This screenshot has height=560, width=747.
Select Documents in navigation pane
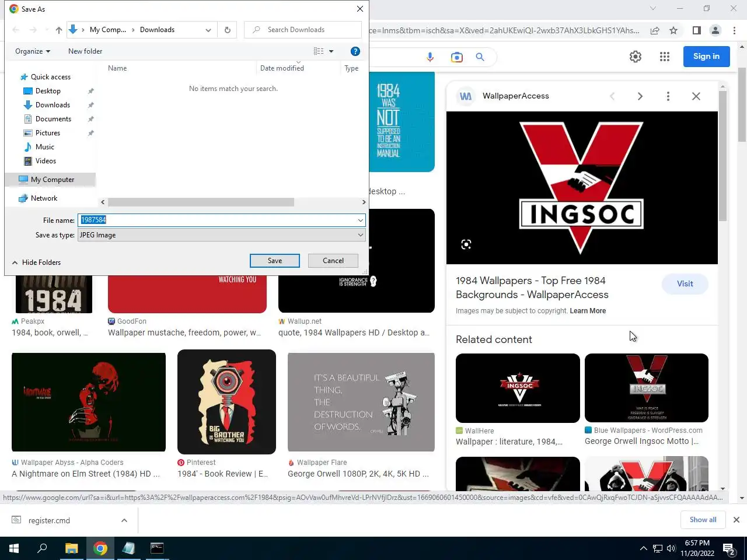48,119
